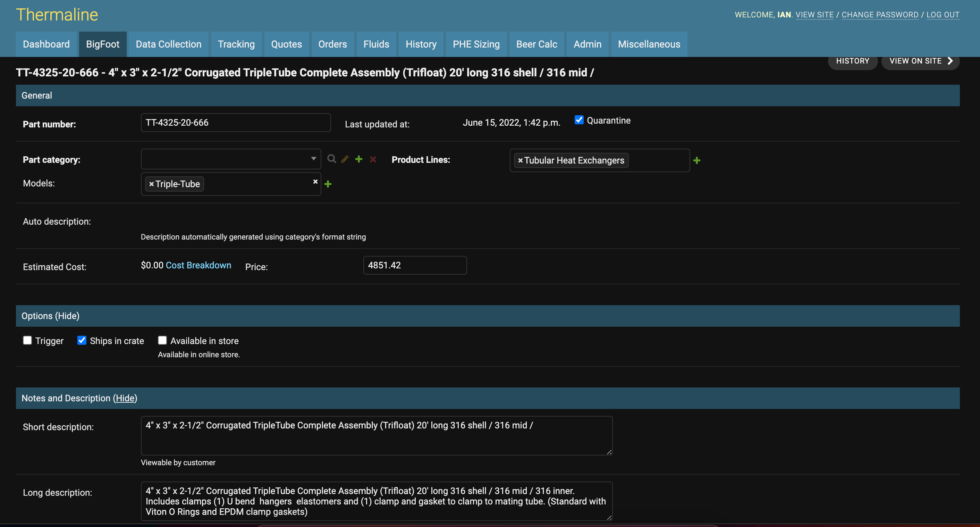Image resolution: width=980 pixels, height=527 pixels.
Task: Go to the Beer Calc tab
Action: pos(537,44)
